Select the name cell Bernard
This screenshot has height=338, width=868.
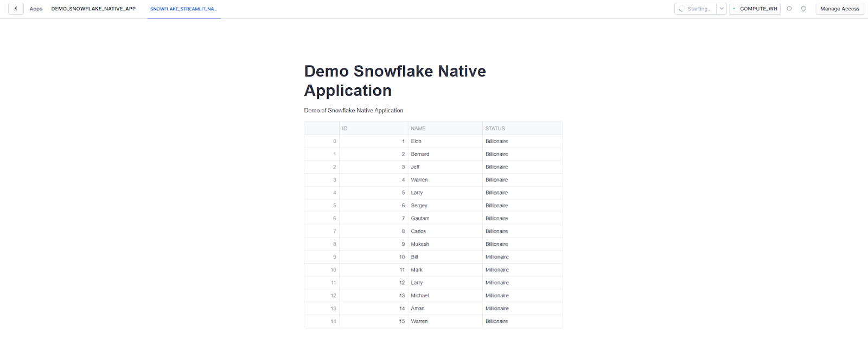(x=445, y=154)
